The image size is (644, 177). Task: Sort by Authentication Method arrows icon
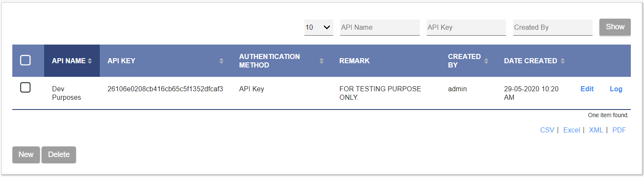pyautogui.click(x=321, y=61)
